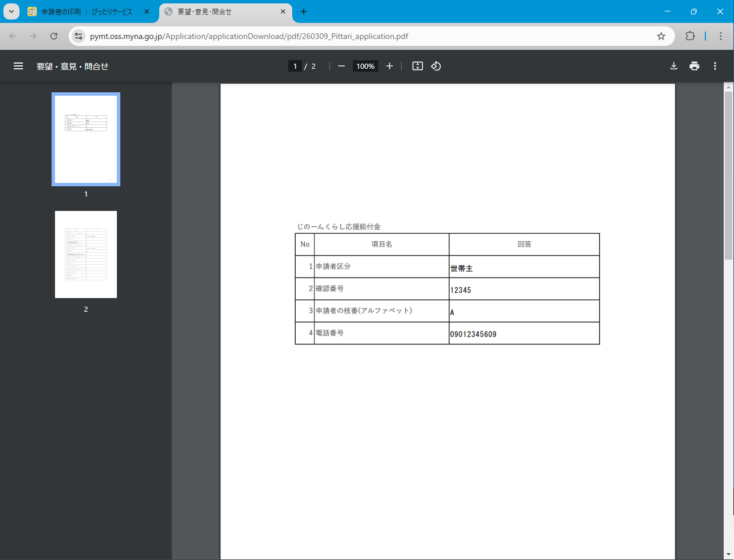The image size is (734, 560).
Task: Open a new browser tab
Action: pos(304,11)
